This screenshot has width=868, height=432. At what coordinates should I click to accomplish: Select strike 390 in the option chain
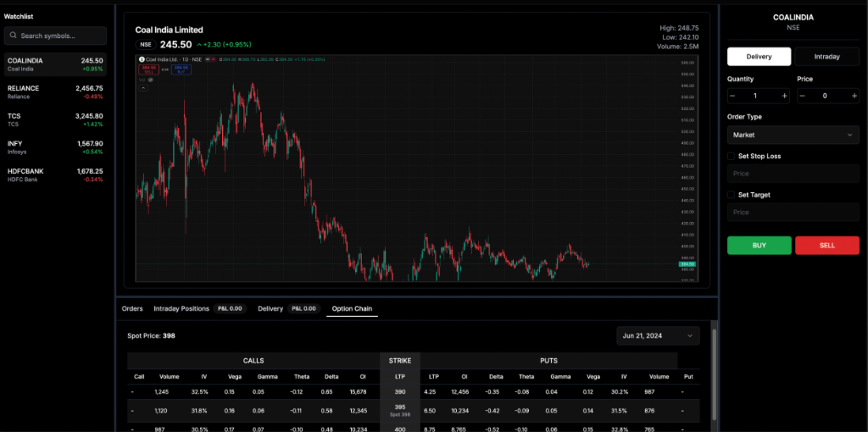click(x=400, y=391)
